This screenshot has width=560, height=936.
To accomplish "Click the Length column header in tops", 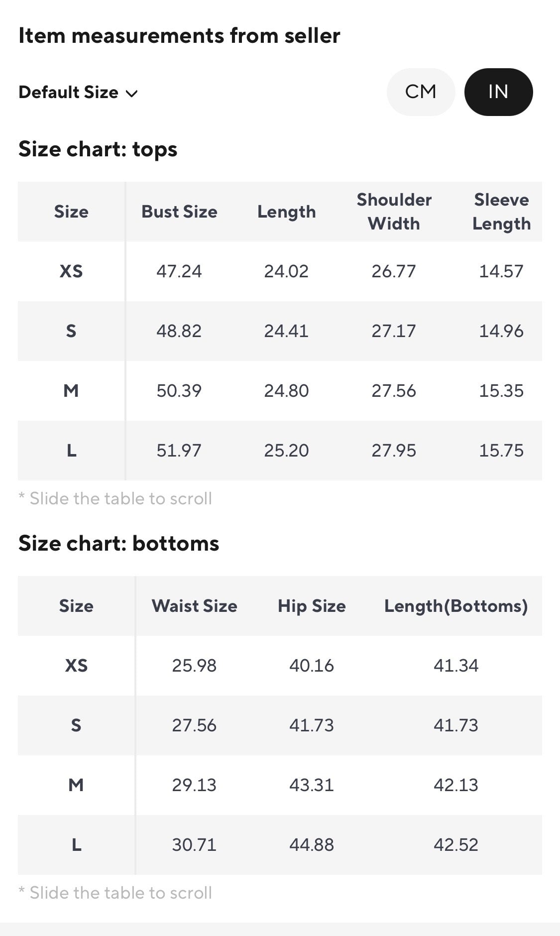I will [287, 212].
